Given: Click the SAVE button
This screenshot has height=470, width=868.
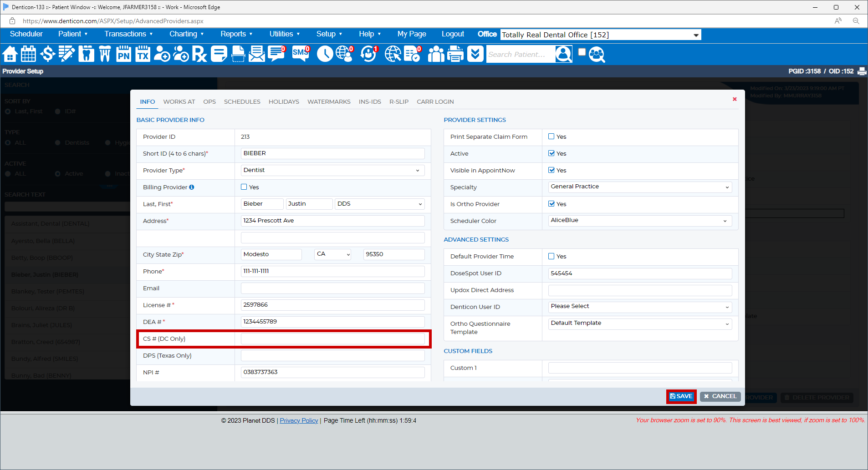Looking at the screenshot, I should 681,396.
